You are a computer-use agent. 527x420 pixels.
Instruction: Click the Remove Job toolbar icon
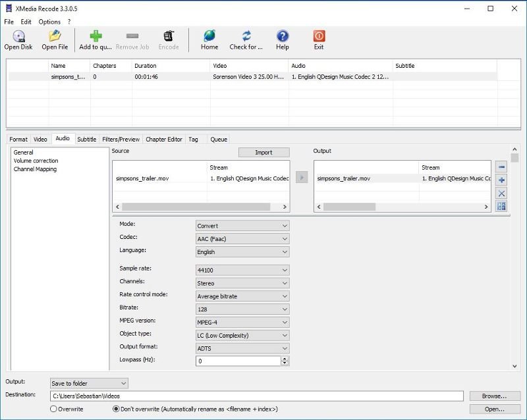pyautogui.click(x=132, y=39)
